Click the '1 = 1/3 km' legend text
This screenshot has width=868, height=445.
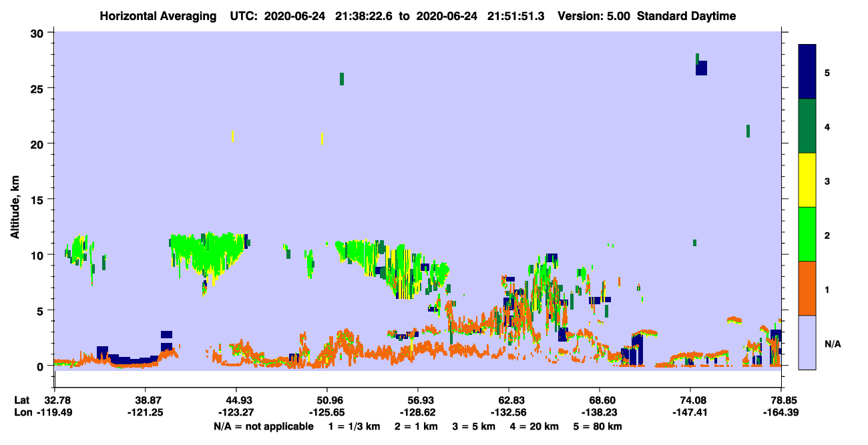click(x=354, y=426)
